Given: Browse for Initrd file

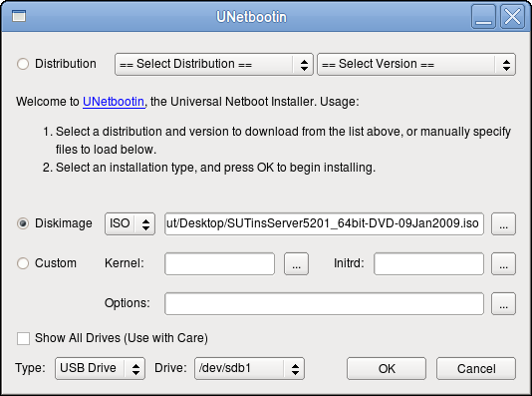Looking at the screenshot, I should click(x=503, y=264).
